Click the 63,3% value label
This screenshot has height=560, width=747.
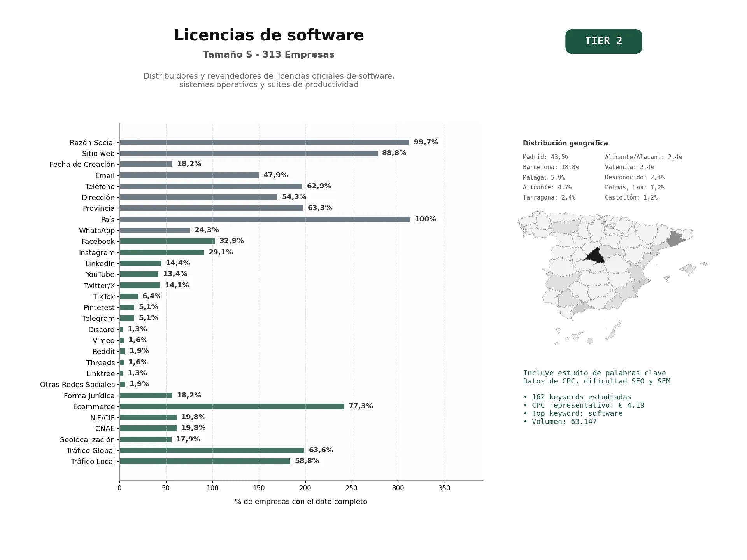click(320, 208)
